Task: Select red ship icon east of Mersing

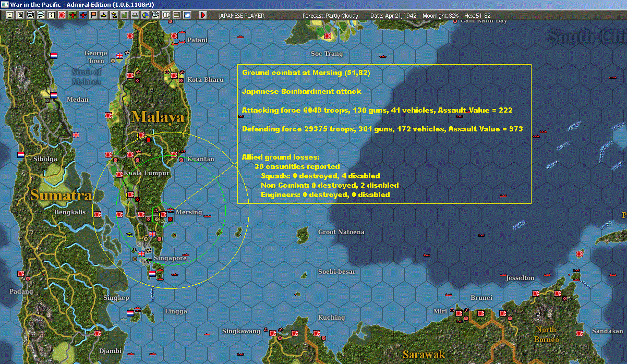Action: pyautogui.click(x=208, y=216)
